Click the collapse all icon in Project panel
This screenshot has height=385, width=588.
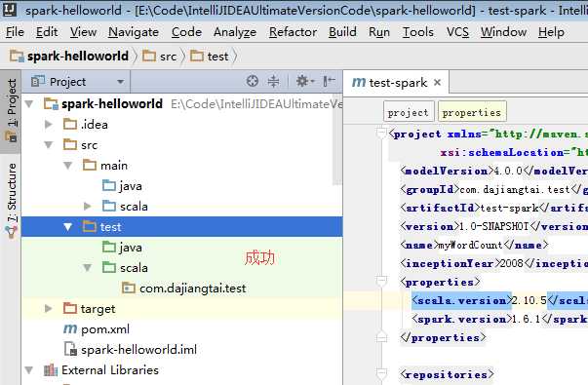click(273, 81)
